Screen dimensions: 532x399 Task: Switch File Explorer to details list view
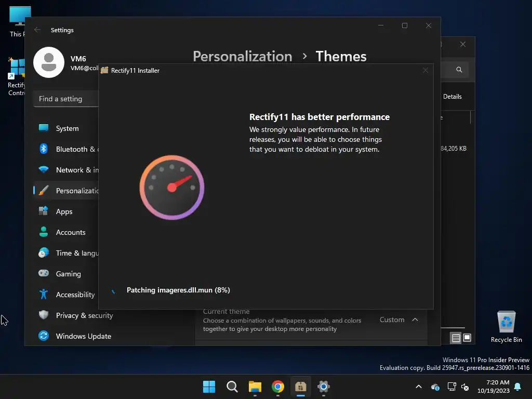point(456,338)
